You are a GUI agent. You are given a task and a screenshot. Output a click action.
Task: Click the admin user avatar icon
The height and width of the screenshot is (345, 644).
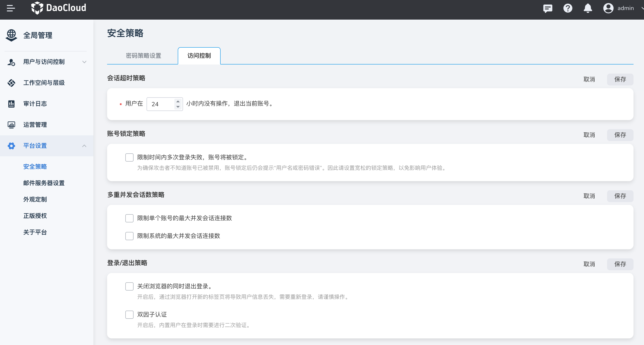(x=608, y=8)
